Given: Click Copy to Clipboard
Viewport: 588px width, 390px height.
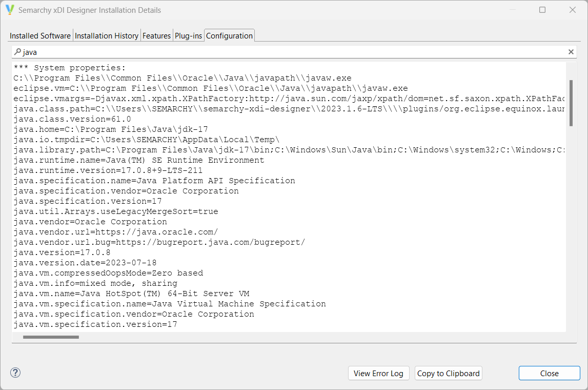Looking at the screenshot, I should (448, 373).
